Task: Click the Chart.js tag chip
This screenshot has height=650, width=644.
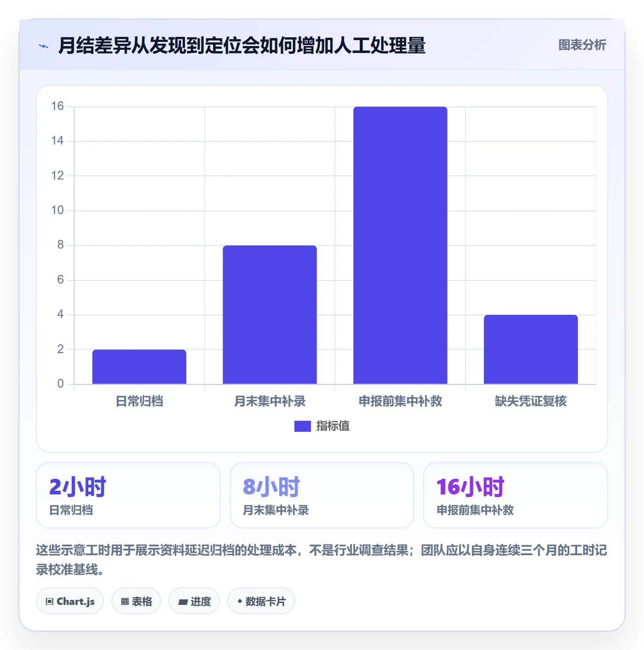Action: [70, 601]
